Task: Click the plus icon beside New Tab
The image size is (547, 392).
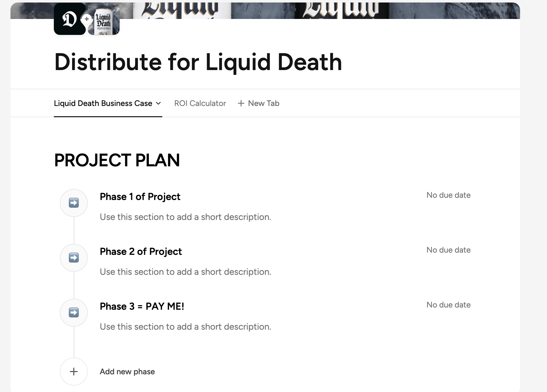Action: tap(241, 103)
